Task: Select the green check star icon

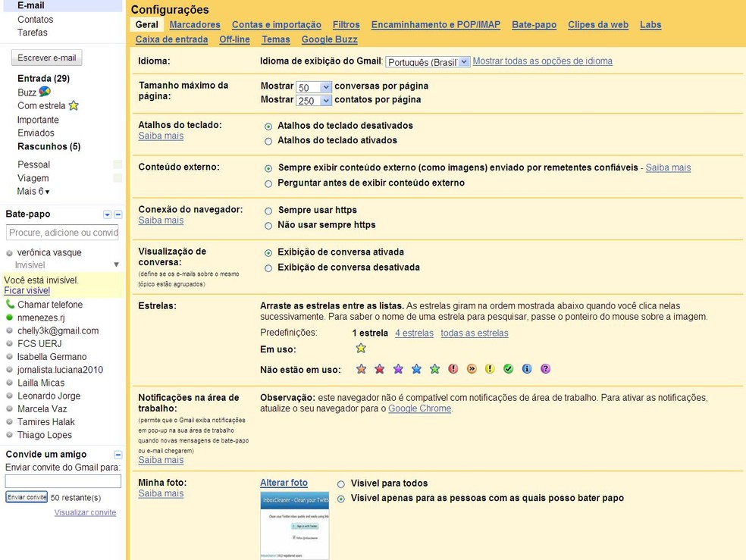Action: [x=508, y=369]
